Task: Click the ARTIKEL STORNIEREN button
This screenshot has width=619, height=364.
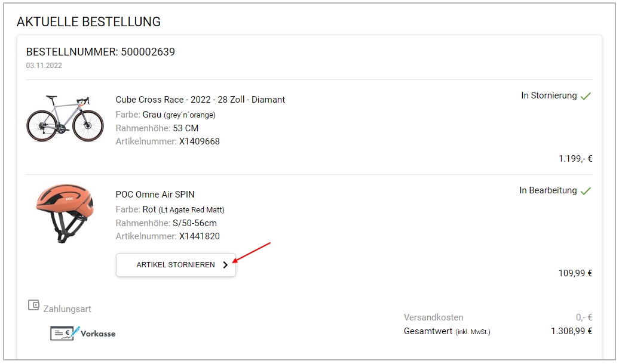Action: pos(176,264)
